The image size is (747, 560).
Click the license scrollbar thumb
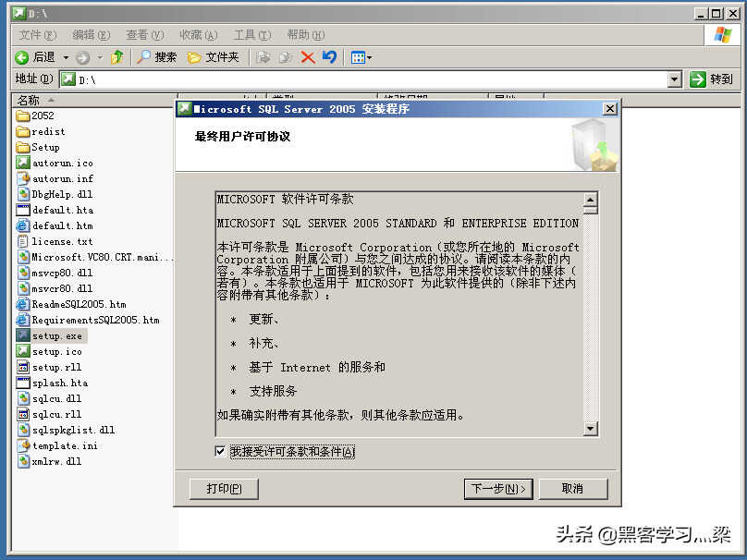point(590,210)
